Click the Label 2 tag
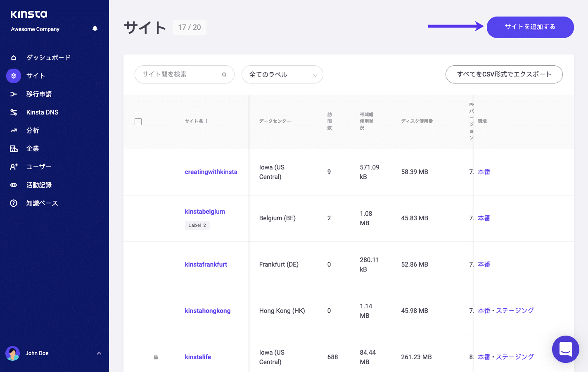The height and width of the screenshot is (372, 588). pyautogui.click(x=197, y=225)
